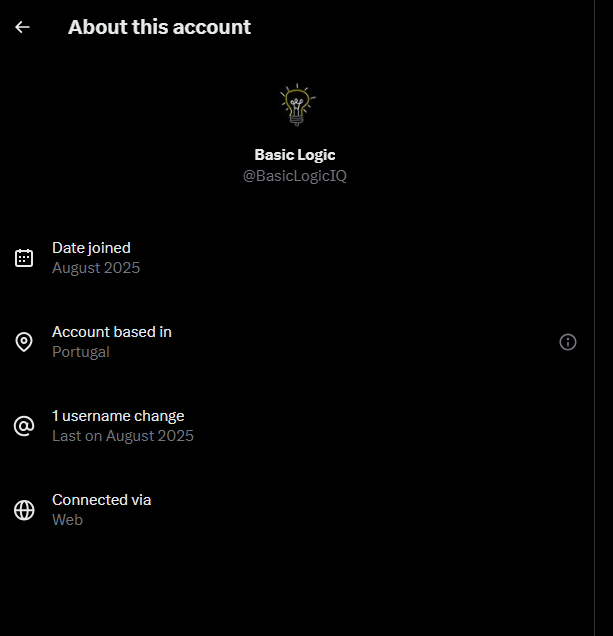The width and height of the screenshot is (613, 636).
Task: Select the August 2025 join date
Action: (96, 268)
